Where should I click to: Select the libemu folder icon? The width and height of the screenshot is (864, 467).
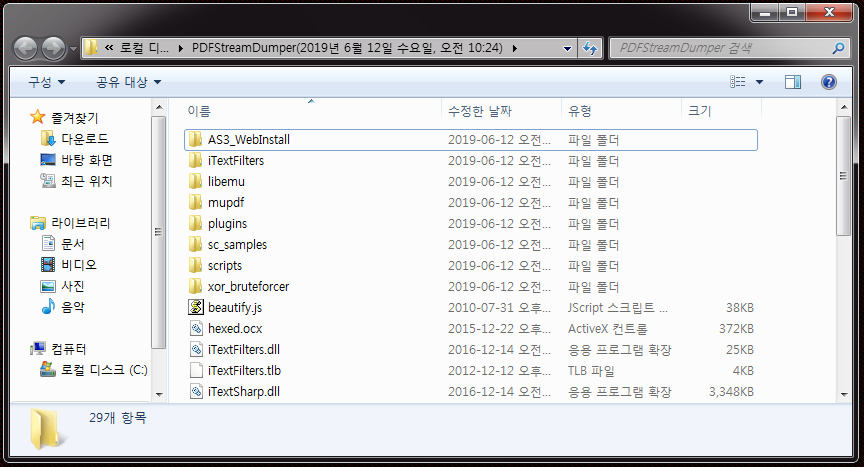pyautogui.click(x=196, y=181)
